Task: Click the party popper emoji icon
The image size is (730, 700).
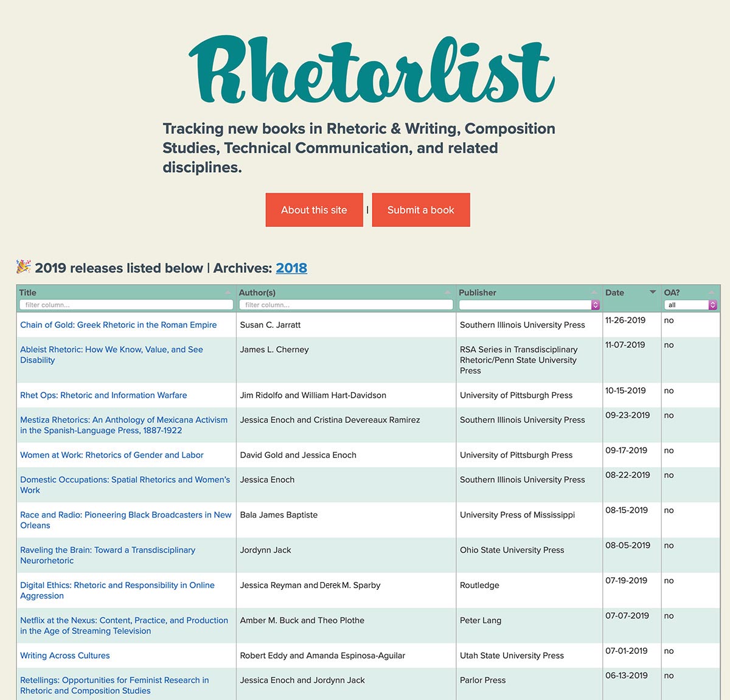Action: pos(23,266)
